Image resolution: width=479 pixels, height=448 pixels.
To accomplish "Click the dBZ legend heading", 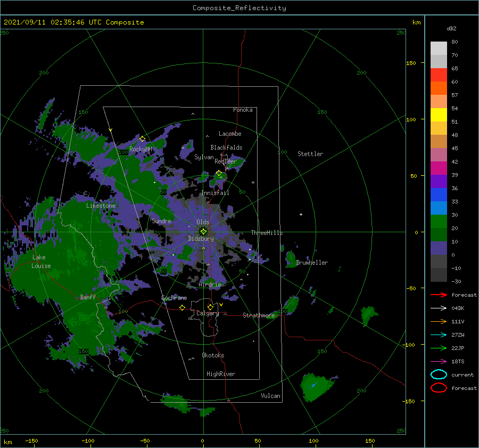I will 451,28.
